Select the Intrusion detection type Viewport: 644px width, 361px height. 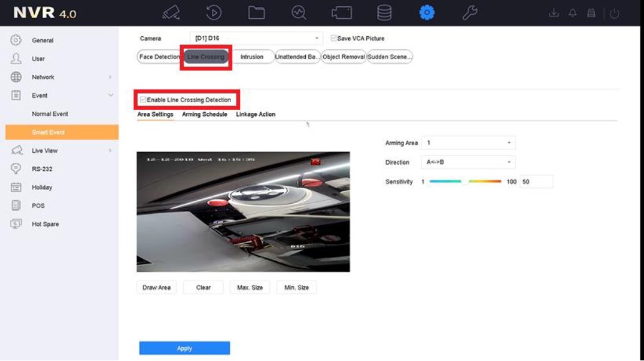pyautogui.click(x=252, y=57)
